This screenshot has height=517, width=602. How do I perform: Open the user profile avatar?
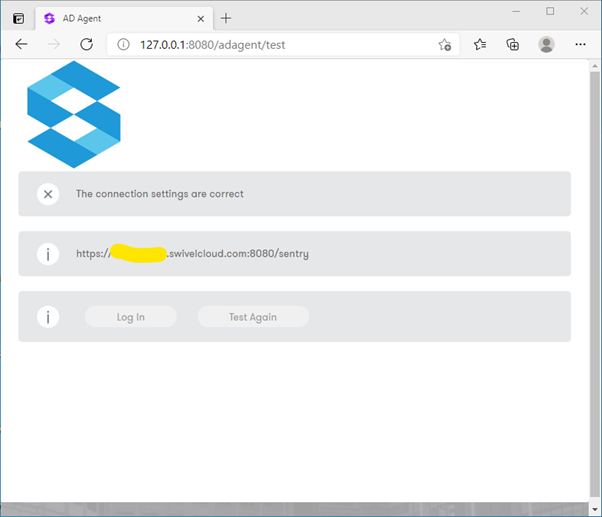click(x=546, y=45)
